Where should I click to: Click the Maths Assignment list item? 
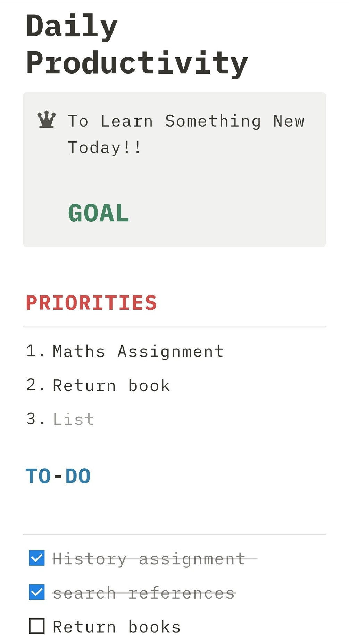tap(138, 351)
